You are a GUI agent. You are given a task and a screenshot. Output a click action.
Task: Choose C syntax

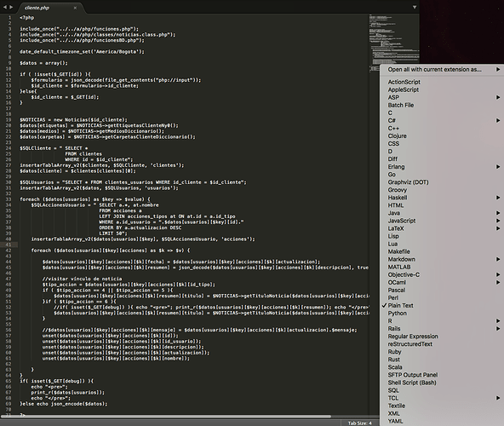[x=442, y=113]
